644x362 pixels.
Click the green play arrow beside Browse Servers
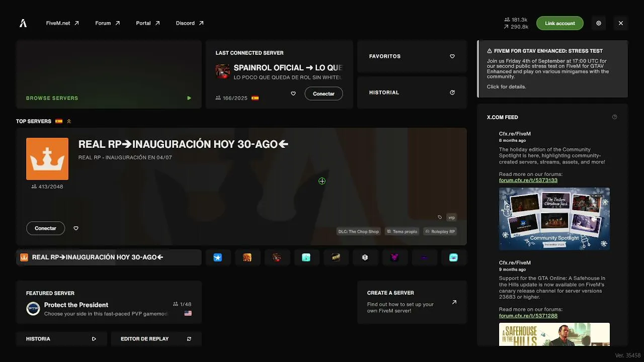pos(189,98)
